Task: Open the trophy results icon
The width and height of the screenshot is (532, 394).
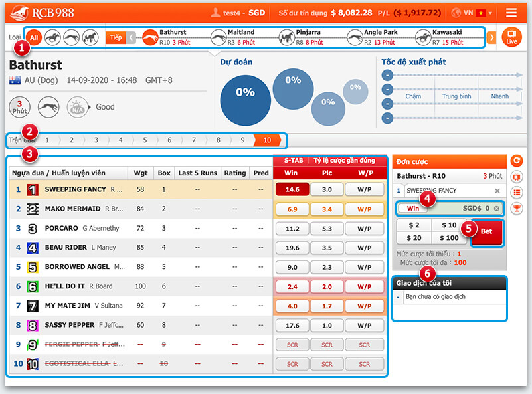Action: [517, 208]
